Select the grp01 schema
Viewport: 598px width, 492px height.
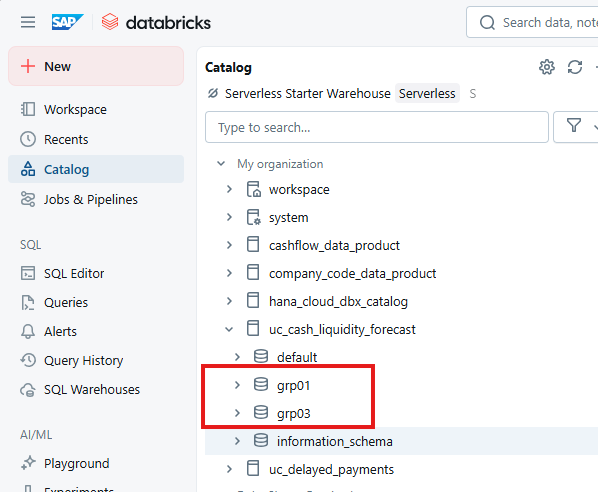point(294,386)
